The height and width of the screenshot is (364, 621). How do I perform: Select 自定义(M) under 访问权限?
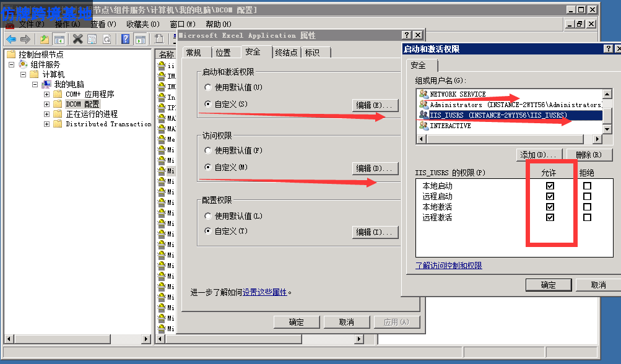click(207, 167)
